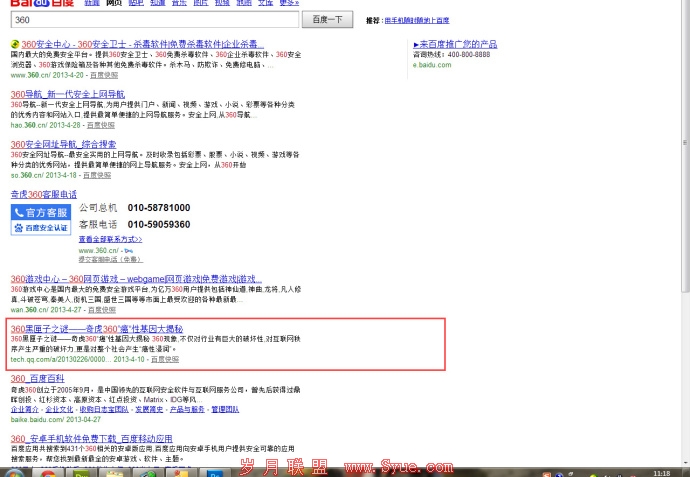690x477 pixels.
Task: Click the 百度一下 search button
Action: click(327, 20)
